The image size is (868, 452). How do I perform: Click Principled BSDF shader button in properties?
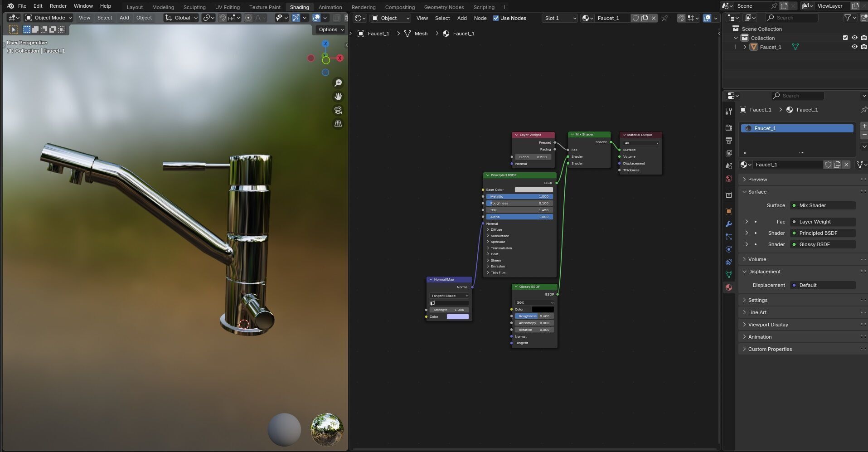[823, 233]
